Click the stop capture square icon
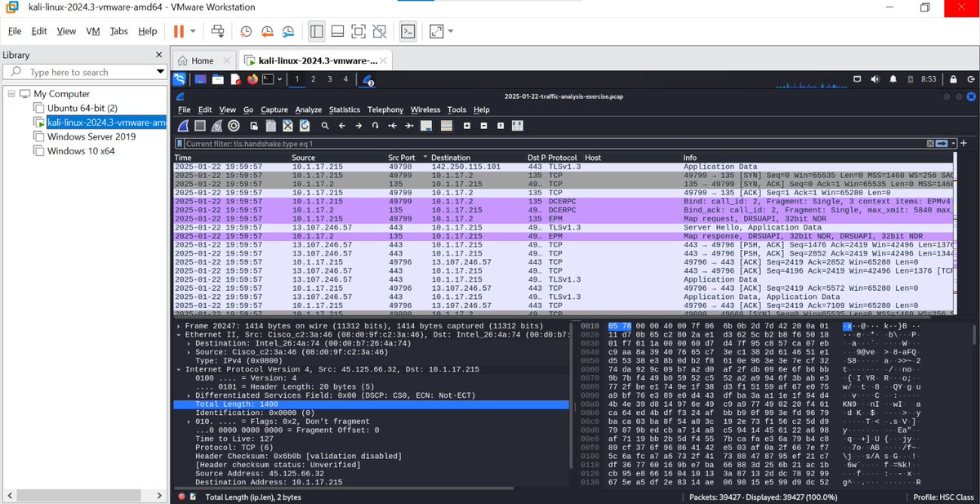 tap(200, 126)
